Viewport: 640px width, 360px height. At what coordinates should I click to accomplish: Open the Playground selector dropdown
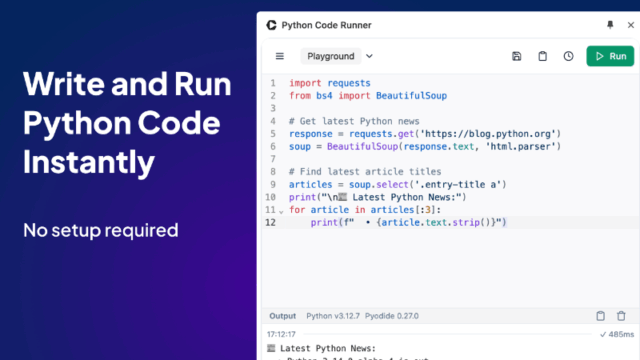[331, 56]
